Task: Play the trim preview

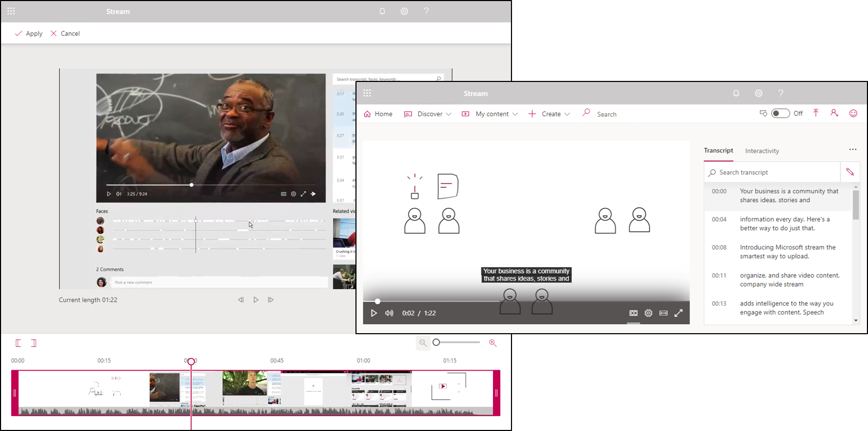Action: coord(256,300)
